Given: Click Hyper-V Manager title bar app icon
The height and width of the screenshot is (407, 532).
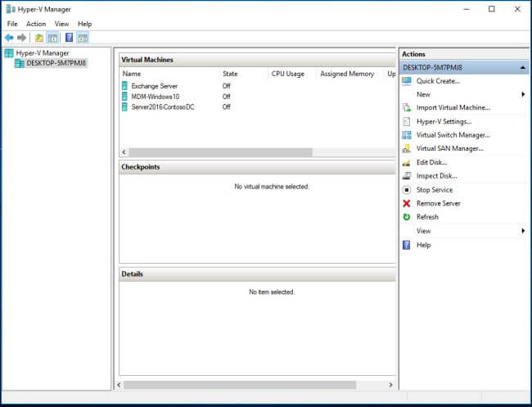Looking at the screenshot, I should [11, 9].
